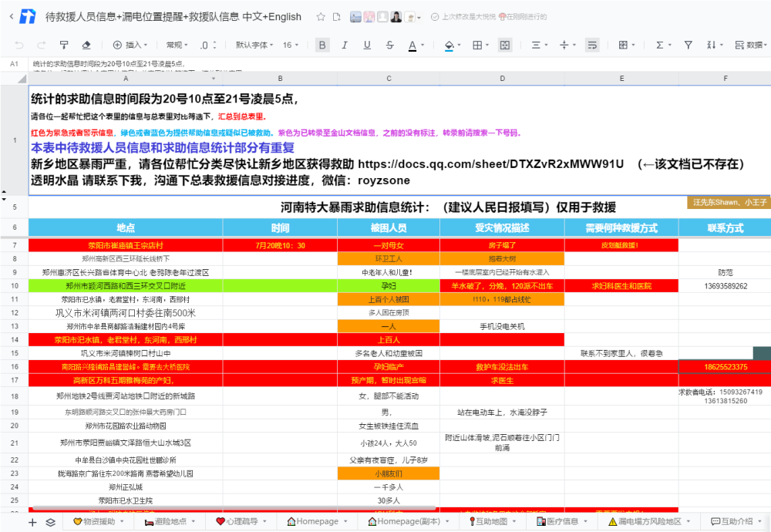Go back with the left arrow
This screenshot has width=771, height=532.
(12, 17)
